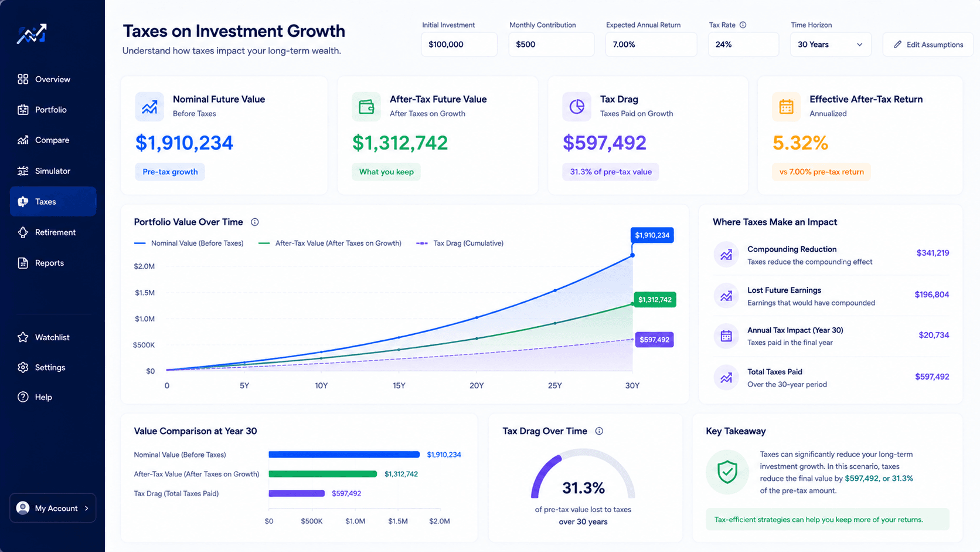Click the Tax Rate 24% field

click(744, 45)
